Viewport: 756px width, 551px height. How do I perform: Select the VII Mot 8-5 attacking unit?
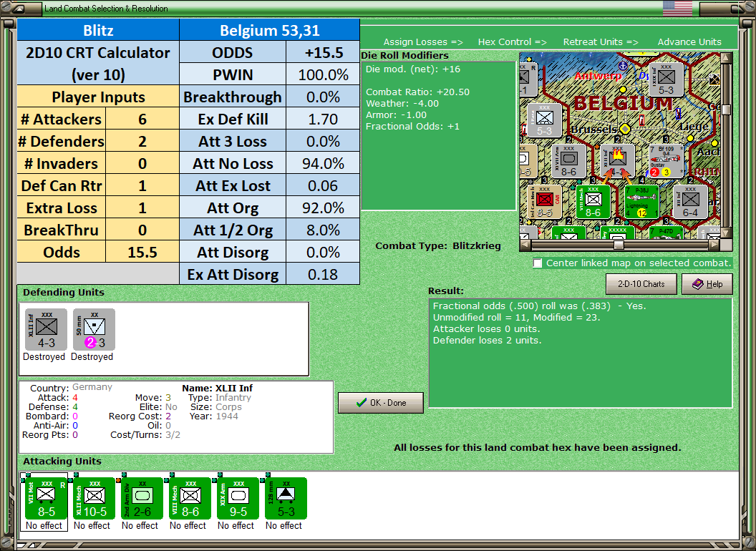46,499
